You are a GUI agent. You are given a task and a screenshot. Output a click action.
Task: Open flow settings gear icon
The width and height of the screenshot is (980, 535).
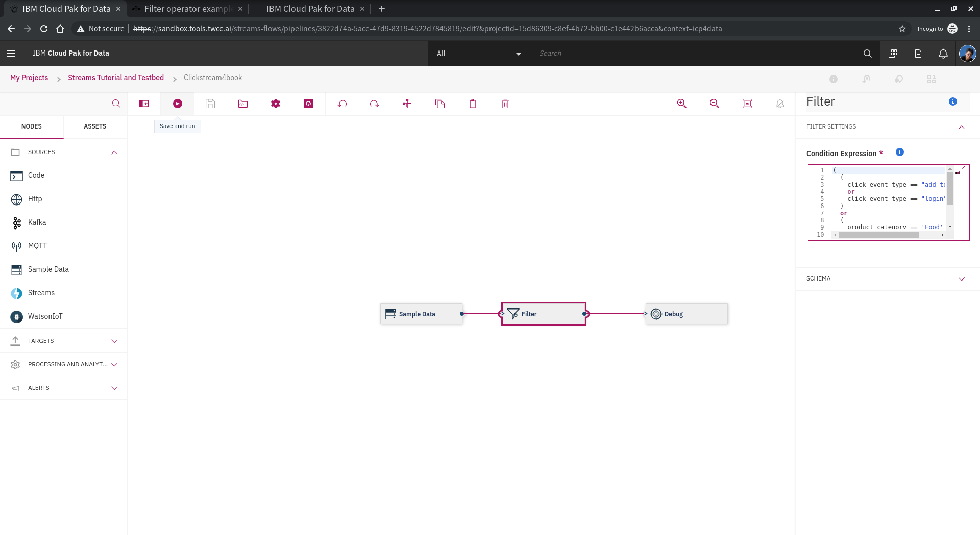pyautogui.click(x=276, y=104)
